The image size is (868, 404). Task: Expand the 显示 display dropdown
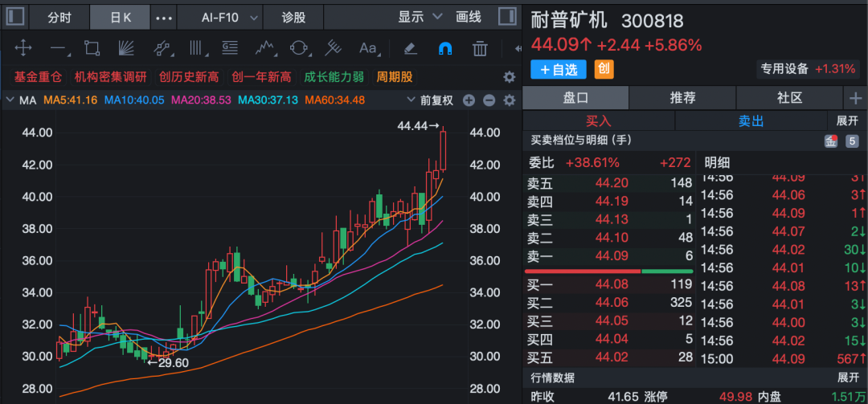click(420, 17)
